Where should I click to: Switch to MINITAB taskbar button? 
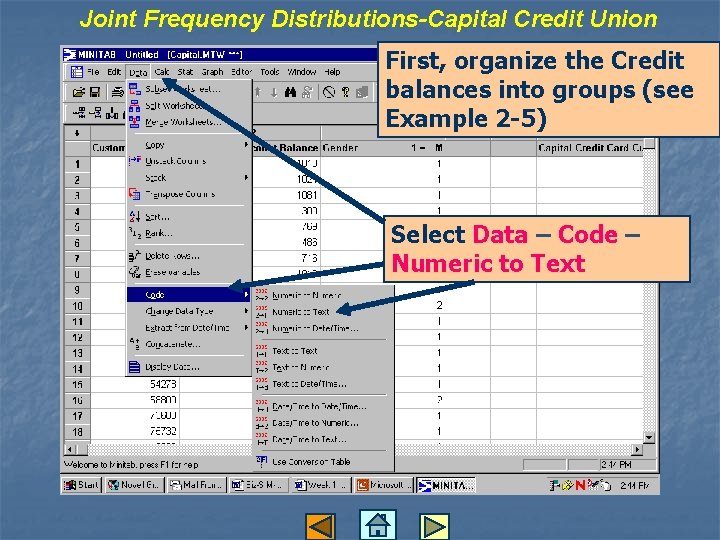445,485
